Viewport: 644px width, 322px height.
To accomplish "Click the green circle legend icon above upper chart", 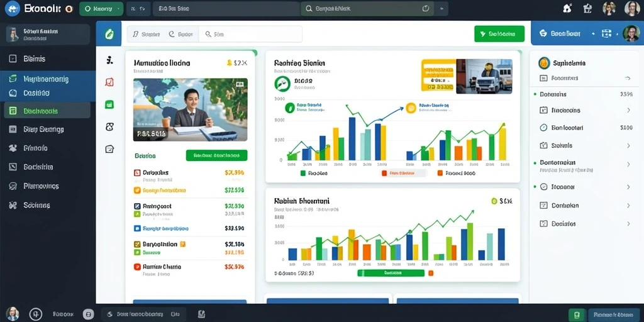I will click(x=290, y=108).
